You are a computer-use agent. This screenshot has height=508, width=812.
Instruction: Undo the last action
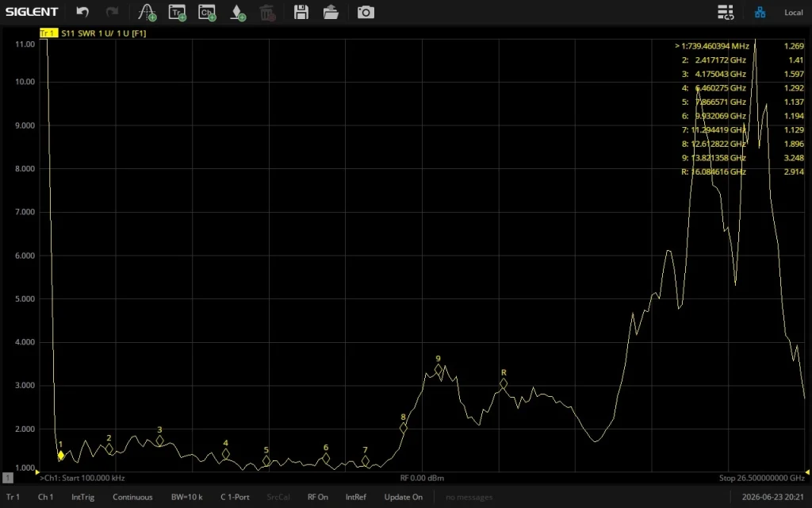click(82, 12)
